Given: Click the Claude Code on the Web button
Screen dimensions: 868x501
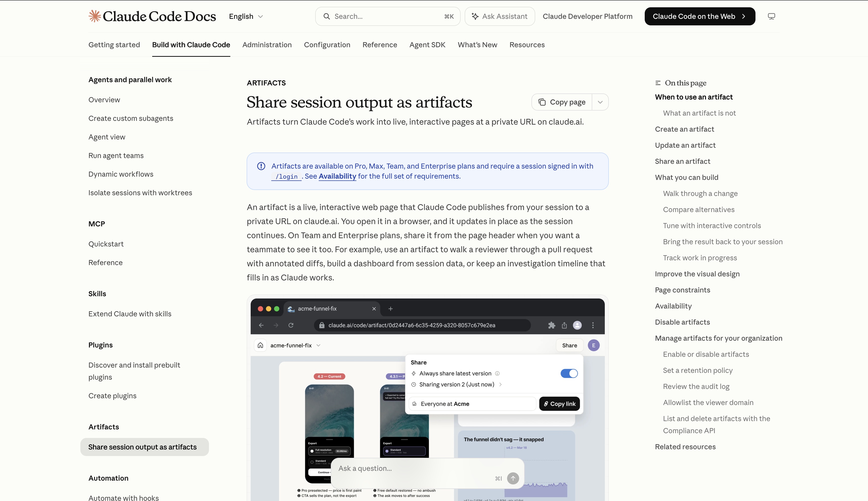Looking at the screenshot, I should (700, 16).
